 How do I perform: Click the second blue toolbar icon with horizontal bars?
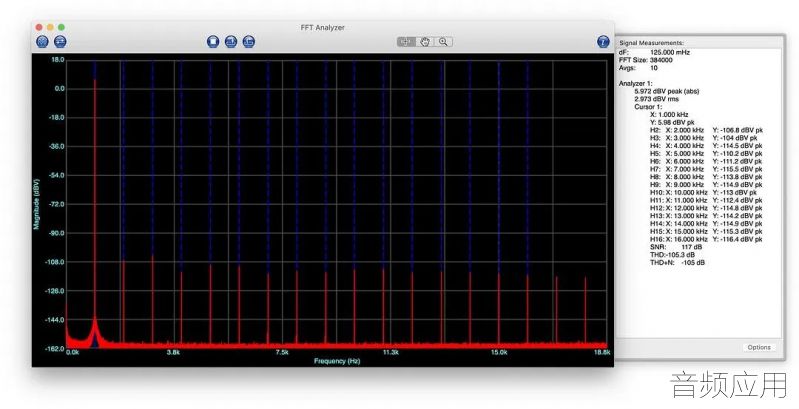tap(60, 42)
